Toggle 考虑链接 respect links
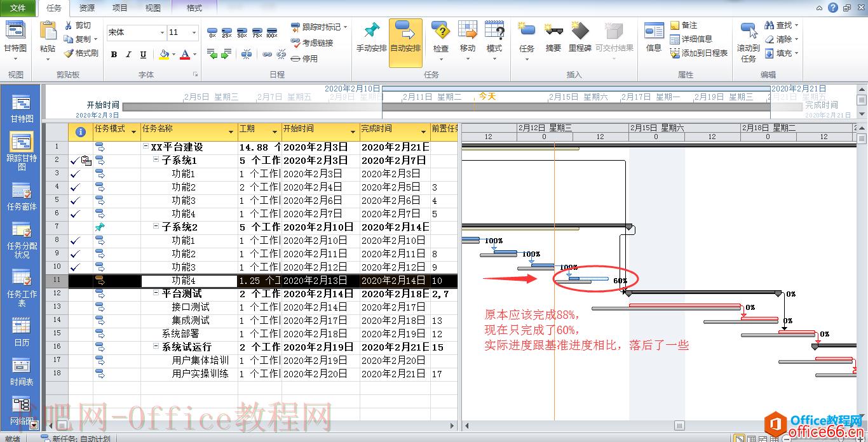 tap(312, 43)
